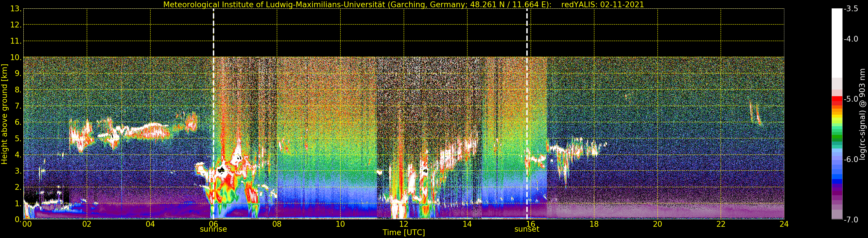Click the 10 km tick on the height axis

pyautogui.click(x=16, y=57)
